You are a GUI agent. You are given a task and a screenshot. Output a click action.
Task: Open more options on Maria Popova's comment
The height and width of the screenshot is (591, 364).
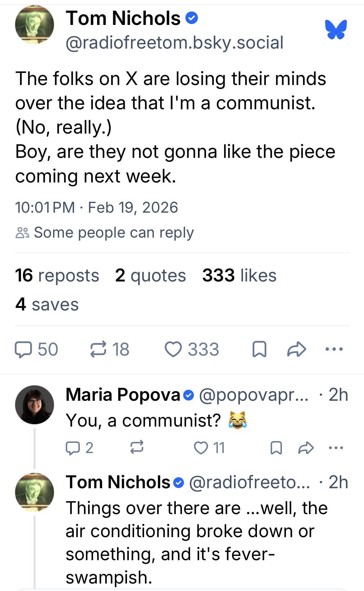[x=336, y=448]
